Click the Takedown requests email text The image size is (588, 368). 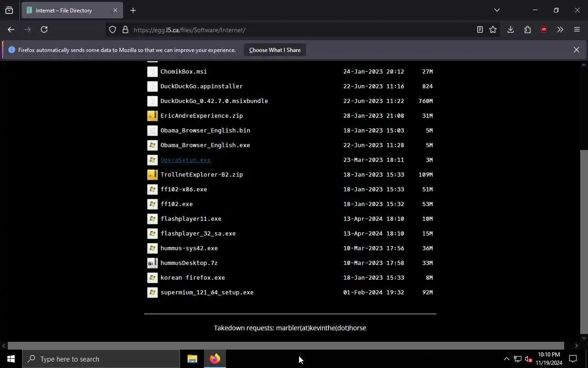tap(290, 328)
